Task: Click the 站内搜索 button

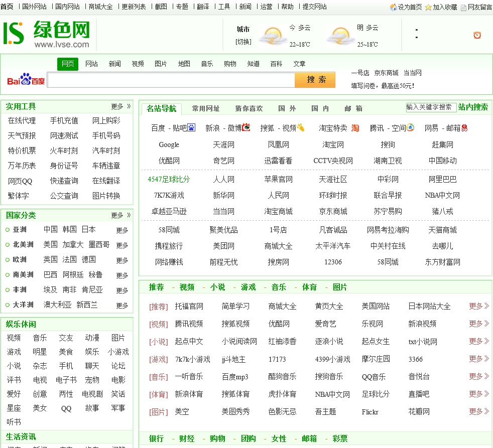Action: tap(473, 107)
